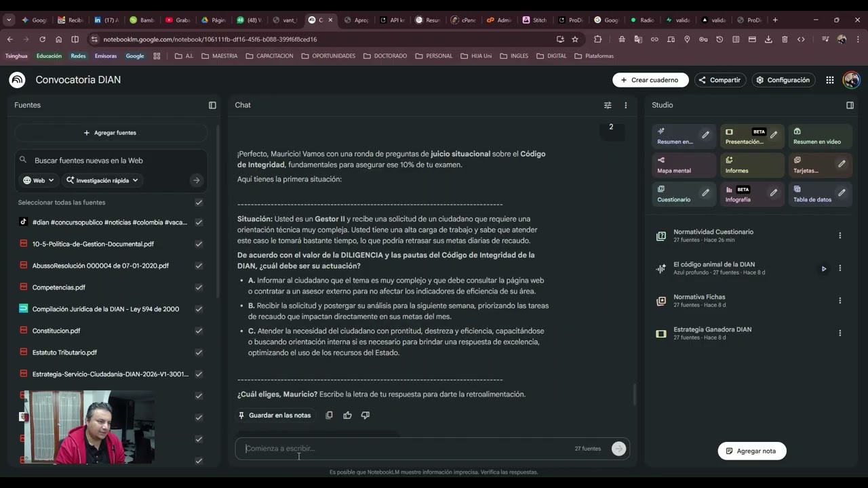868x488 pixels.
Task: Open the Presentación BETA card
Action: [752, 136]
